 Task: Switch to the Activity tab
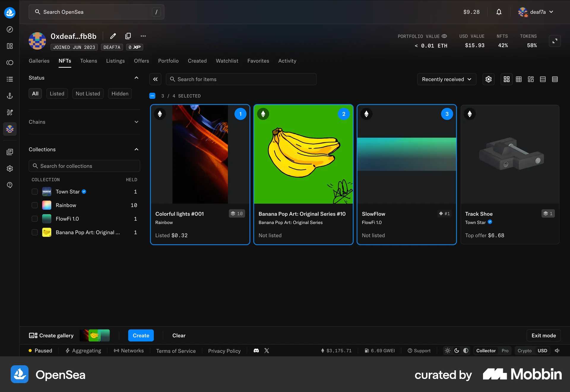(x=287, y=61)
